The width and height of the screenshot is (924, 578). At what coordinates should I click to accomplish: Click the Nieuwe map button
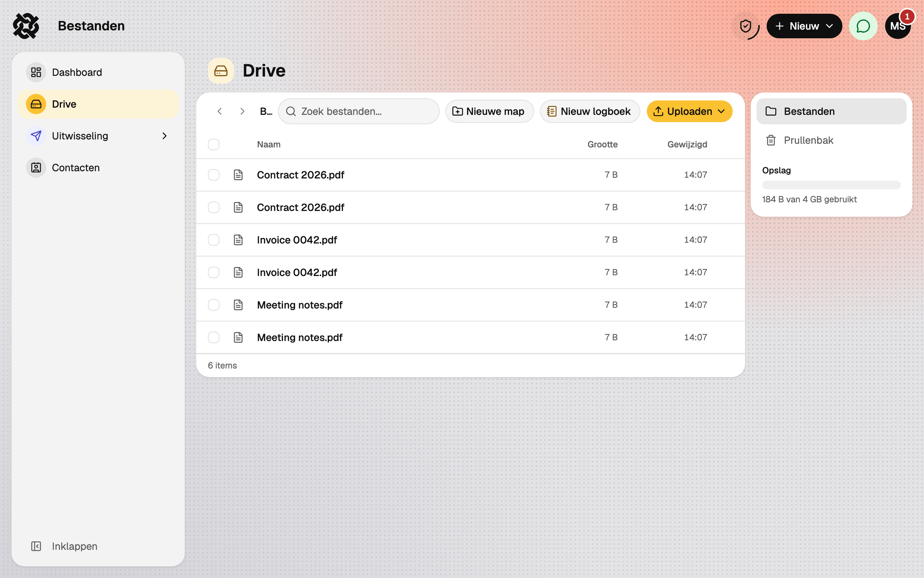(489, 111)
